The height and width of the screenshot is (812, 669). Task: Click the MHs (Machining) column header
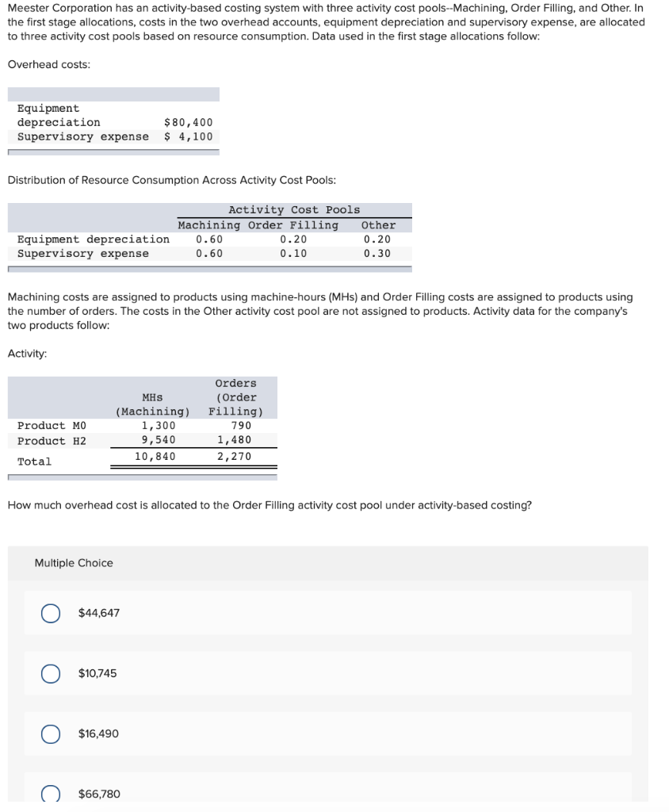[x=152, y=404]
